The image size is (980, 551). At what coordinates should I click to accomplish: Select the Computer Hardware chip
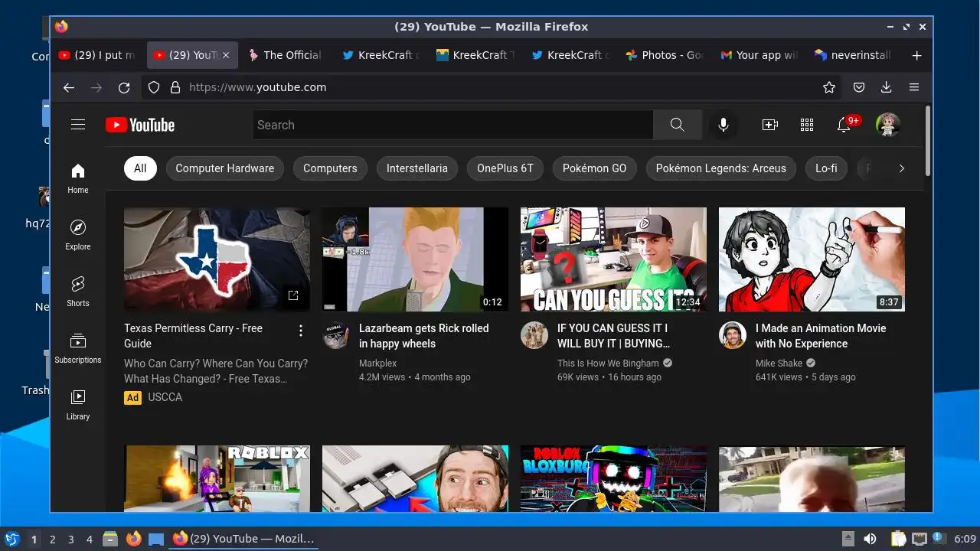[225, 168]
